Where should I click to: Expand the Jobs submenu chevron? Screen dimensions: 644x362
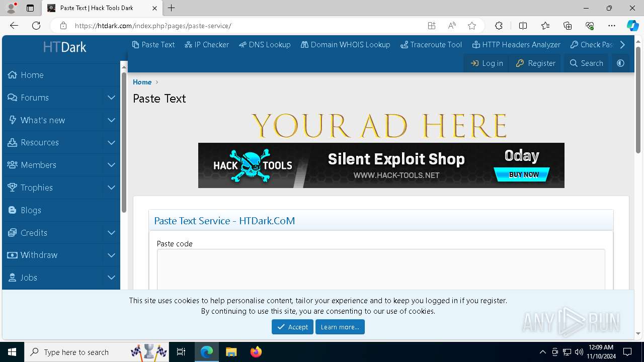tap(111, 278)
